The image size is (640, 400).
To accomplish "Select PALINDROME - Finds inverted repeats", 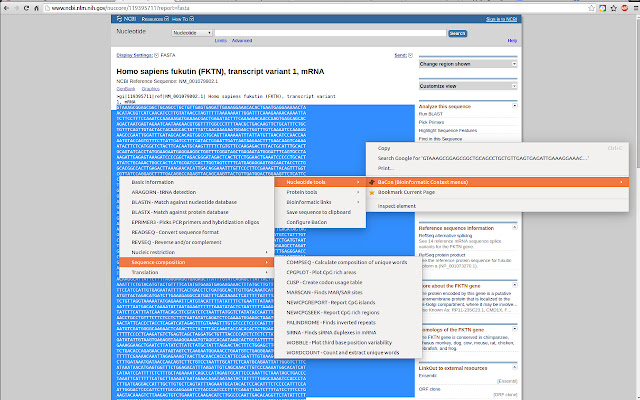I will click(348, 322).
